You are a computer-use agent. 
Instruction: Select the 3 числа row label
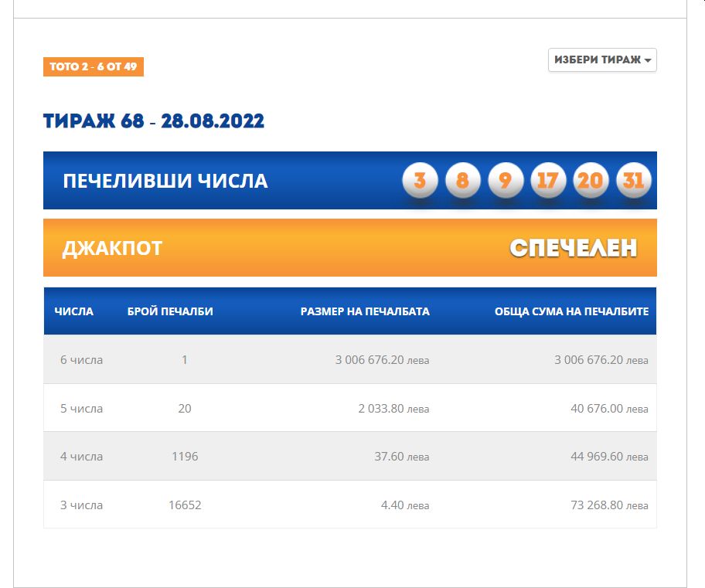81,505
